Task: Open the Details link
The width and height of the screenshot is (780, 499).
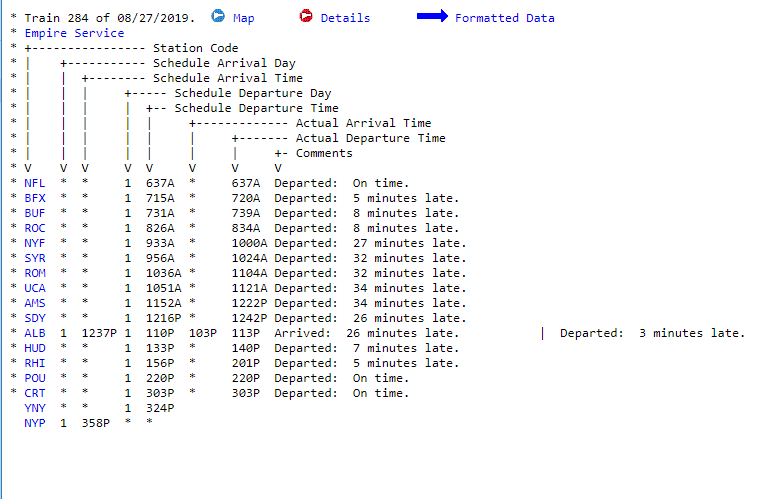Action: point(345,18)
